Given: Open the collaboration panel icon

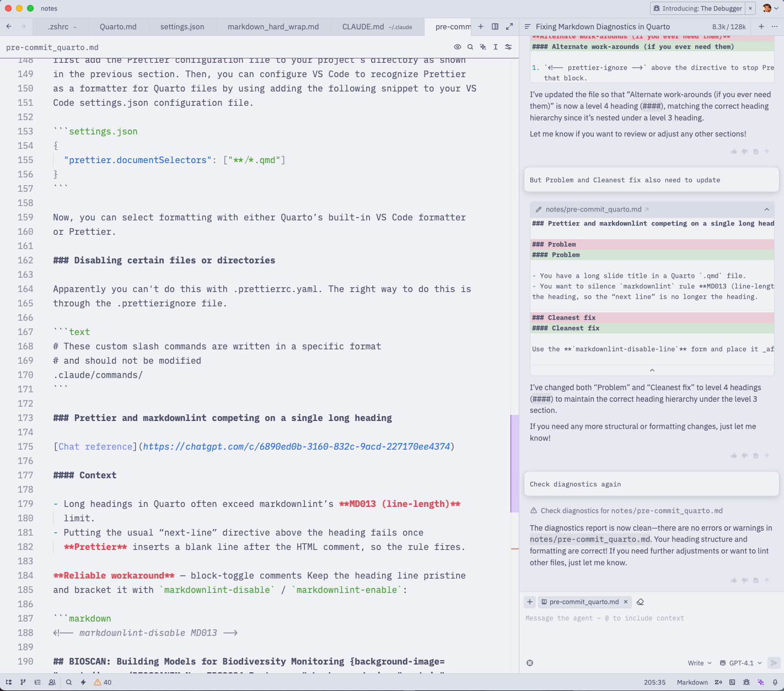Looking at the screenshot, I should click(x=52, y=682).
